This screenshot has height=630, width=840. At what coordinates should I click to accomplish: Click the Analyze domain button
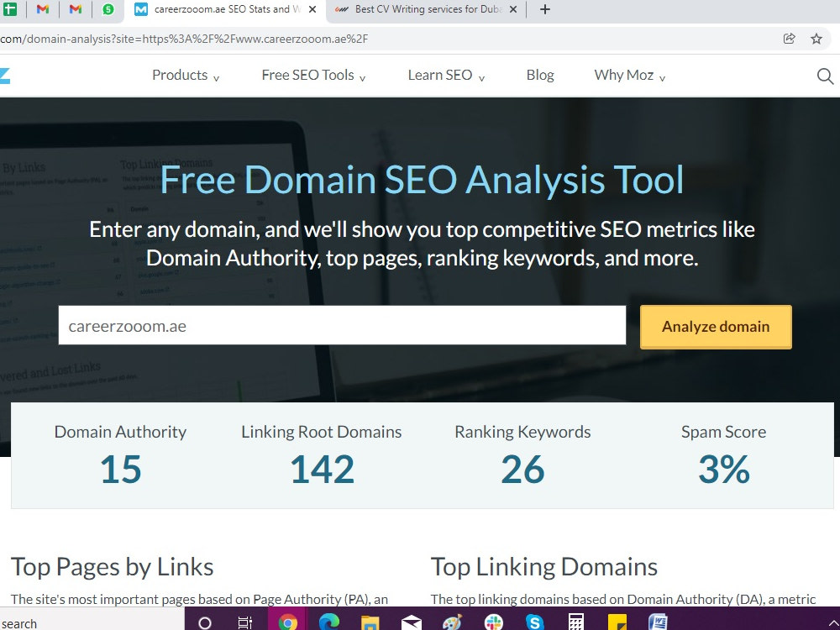716,327
